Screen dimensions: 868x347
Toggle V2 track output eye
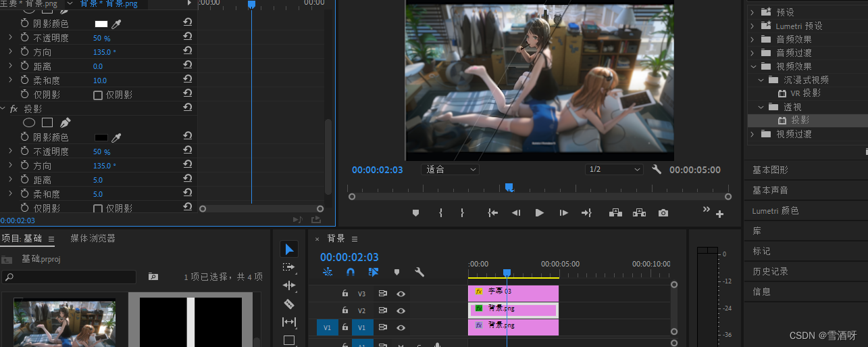pyautogui.click(x=401, y=310)
